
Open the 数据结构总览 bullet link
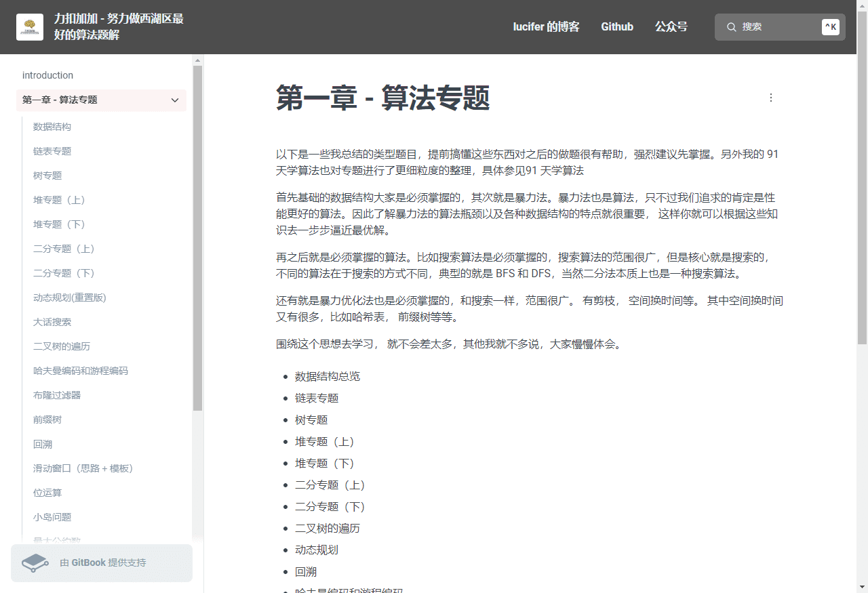[x=326, y=377]
